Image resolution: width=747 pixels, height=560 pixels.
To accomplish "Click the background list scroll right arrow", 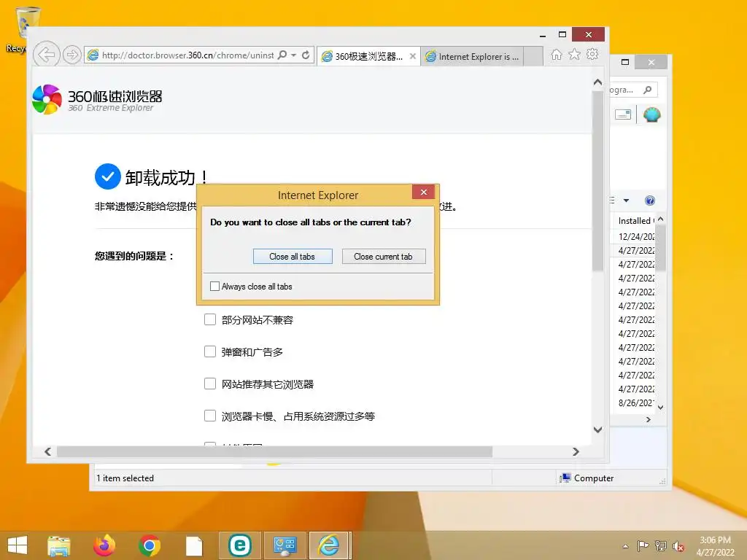I will [648, 419].
